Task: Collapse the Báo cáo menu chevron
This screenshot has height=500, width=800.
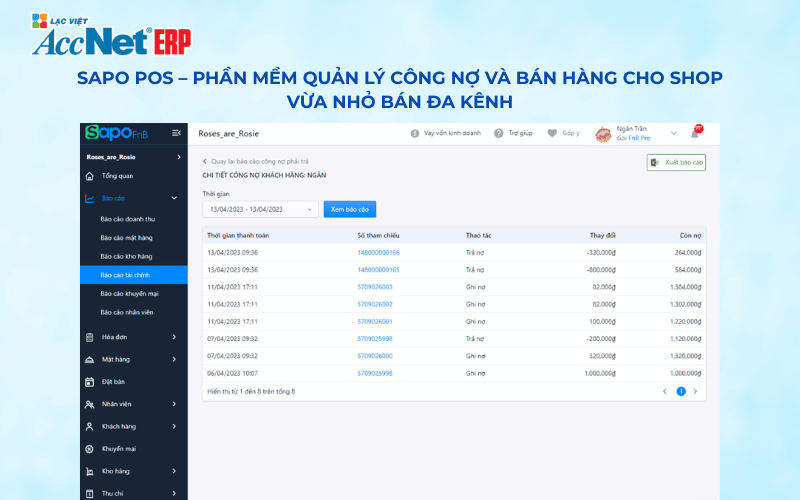Action: (174, 198)
